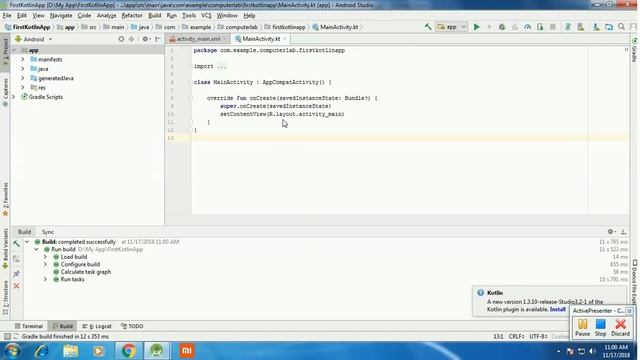Click the Debug app bug icon
640x360 pixels.
tap(502, 27)
